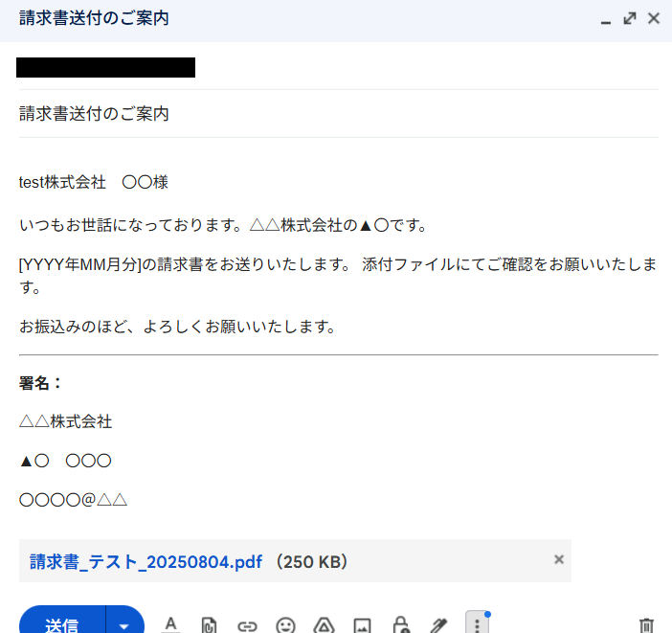Click the redacted recipient field

tap(106, 67)
